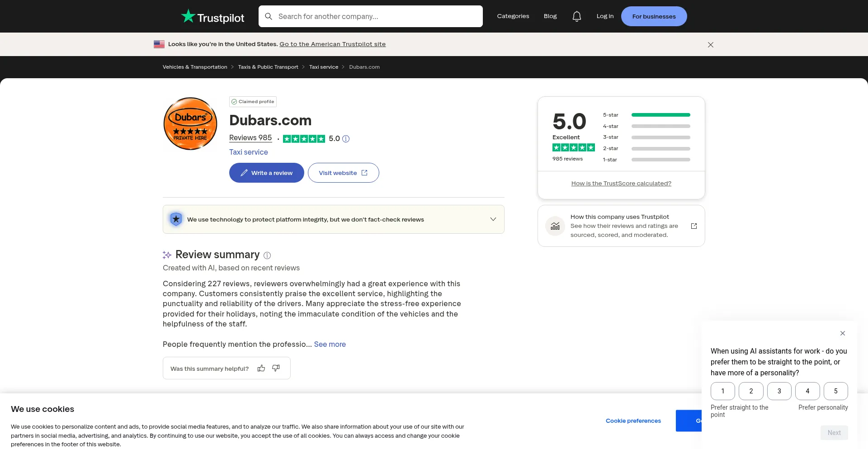Close the AI assistants survey popup
868x449 pixels.
pyautogui.click(x=843, y=333)
